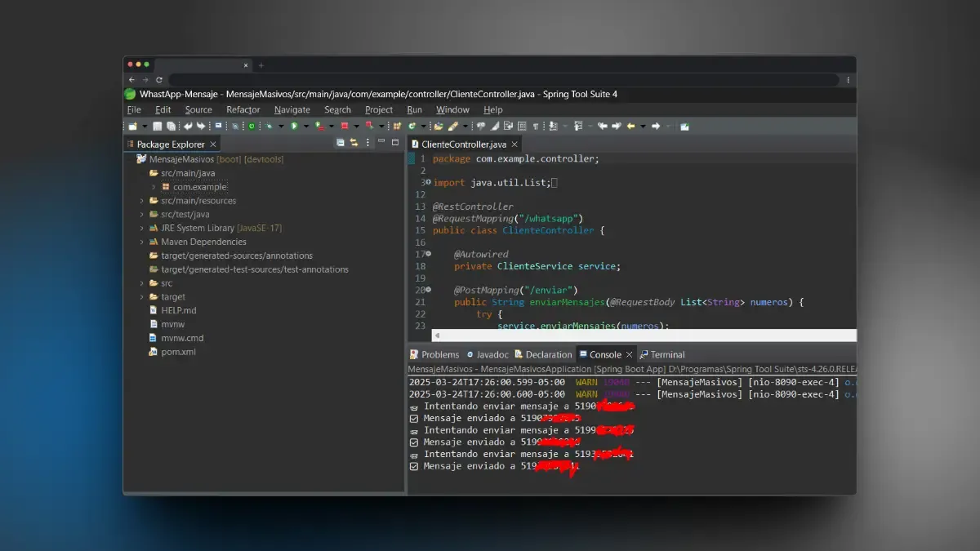Viewport: 980px width, 551px height.
Task: Expand the src/main/resources folder
Action: tap(142, 201)
